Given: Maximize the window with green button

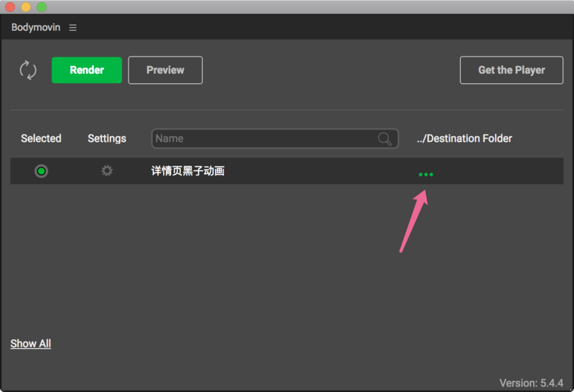Looking at the screenshot, I should (42, 7).
